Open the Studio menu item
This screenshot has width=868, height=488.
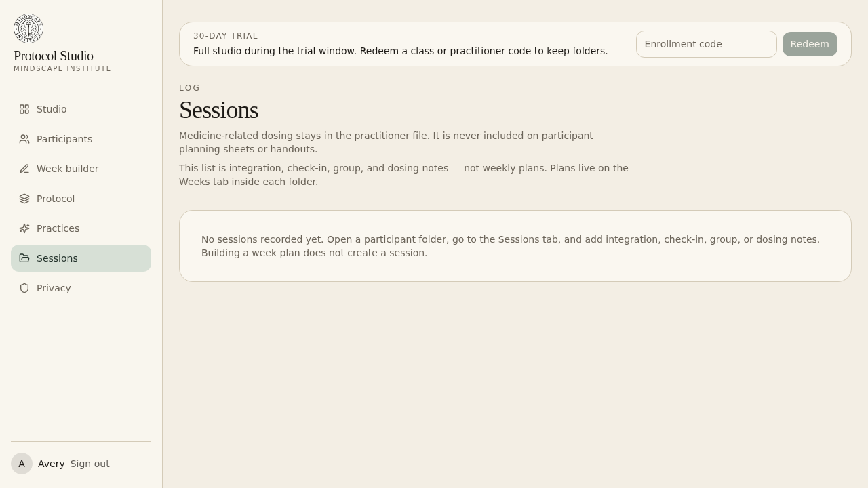tap(81, 109)
